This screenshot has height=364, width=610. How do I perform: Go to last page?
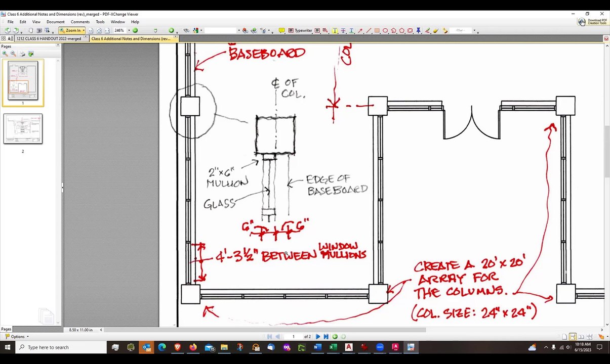(x=326, y=337)
